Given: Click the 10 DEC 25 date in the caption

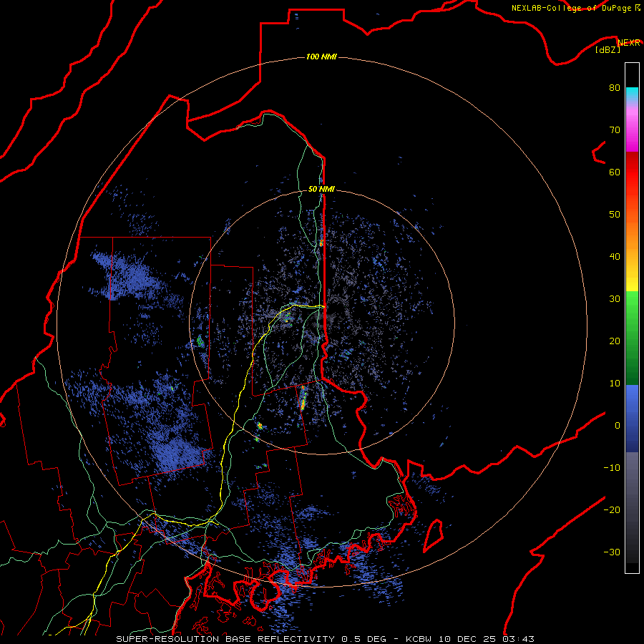Looking at the screenshot, I should pyautogui.click(x=467, y=639).
